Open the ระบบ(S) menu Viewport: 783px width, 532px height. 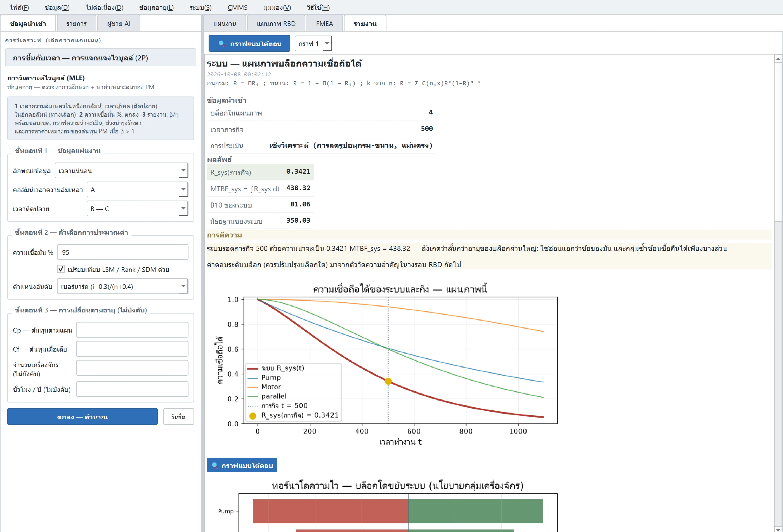tap(201, 7)
